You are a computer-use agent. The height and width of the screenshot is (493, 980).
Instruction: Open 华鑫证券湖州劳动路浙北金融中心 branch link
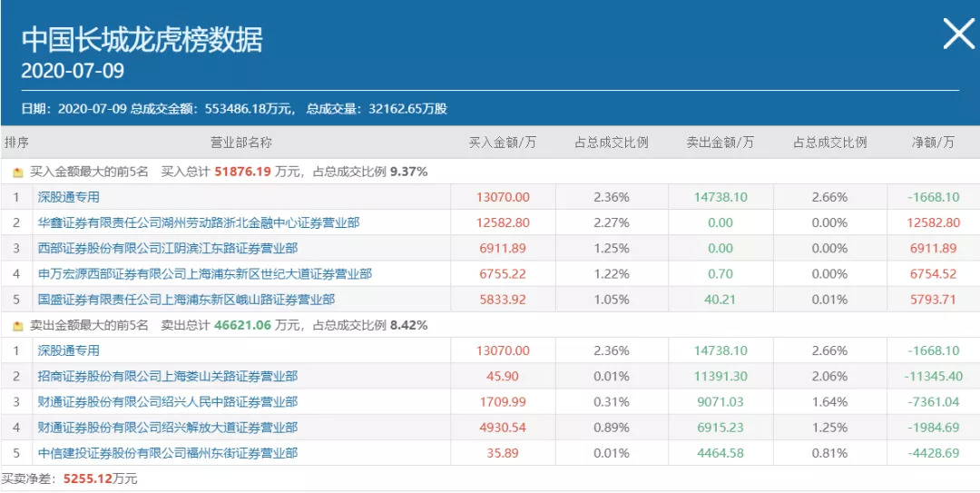(x=199, y=222)
